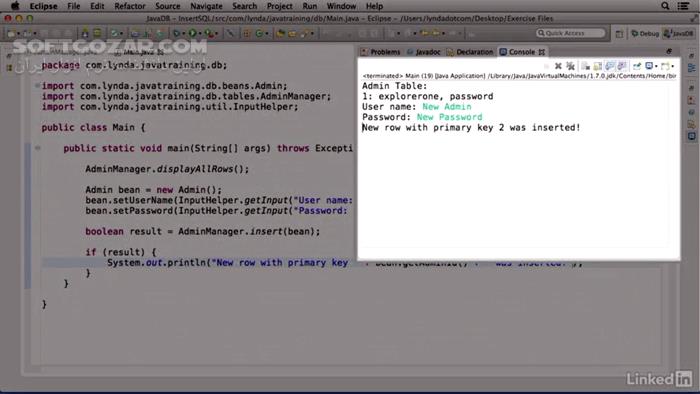Click the 'New Password' console input text
The image size is (700, 394).
[x=450, y=117]
